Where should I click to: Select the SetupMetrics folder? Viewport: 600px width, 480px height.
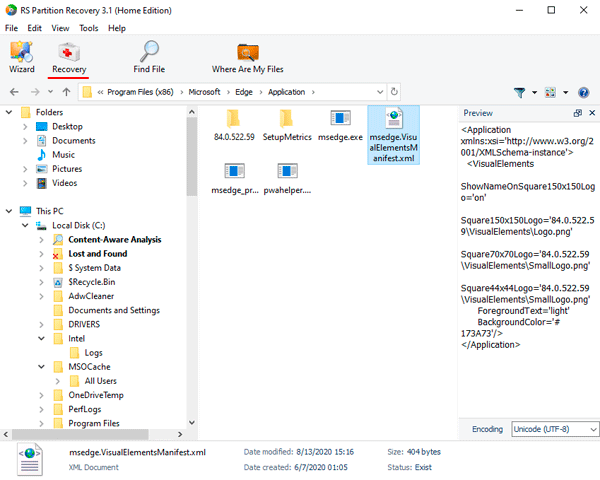point(287,125)
